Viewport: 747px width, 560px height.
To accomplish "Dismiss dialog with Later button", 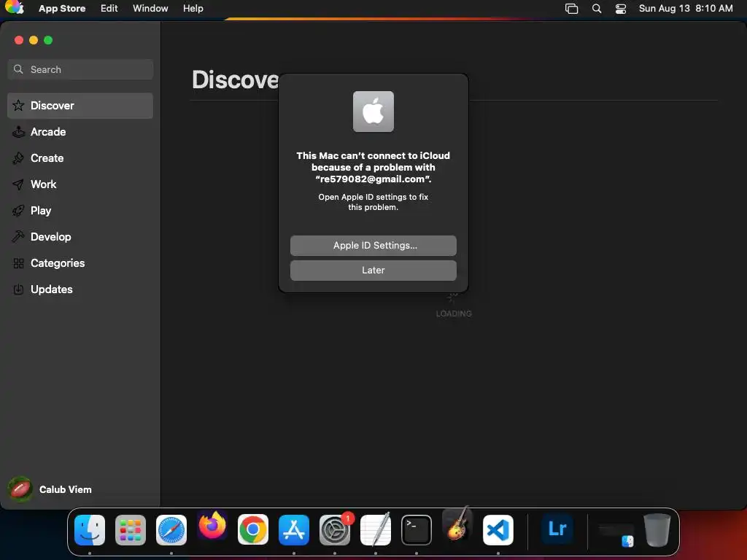I will [373, 271].
